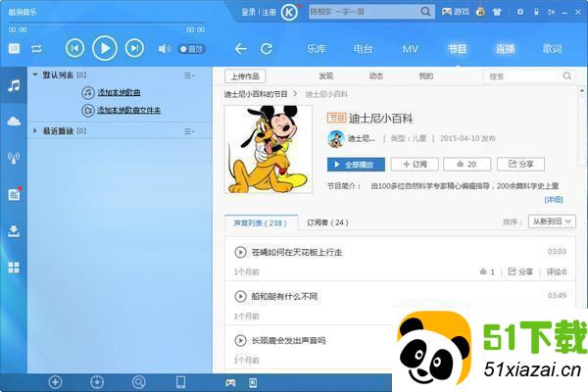Go to the previous track
The height and width of the screenshot is (392, 588).
pyautogui.click(x=74, y=48)
